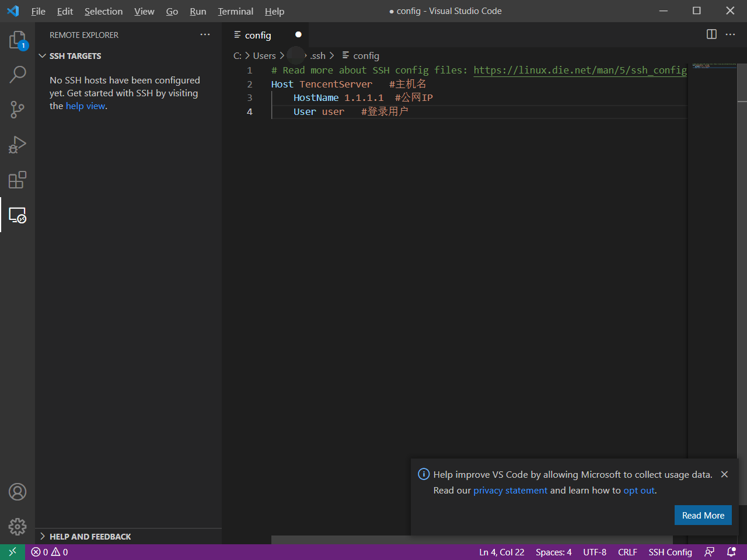
Task: Open the Help menu
Action: pos(274,11)
